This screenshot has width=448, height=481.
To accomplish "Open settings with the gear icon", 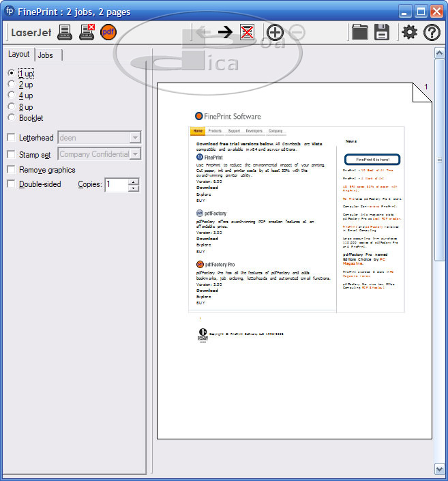I will (x=409, y=31).
